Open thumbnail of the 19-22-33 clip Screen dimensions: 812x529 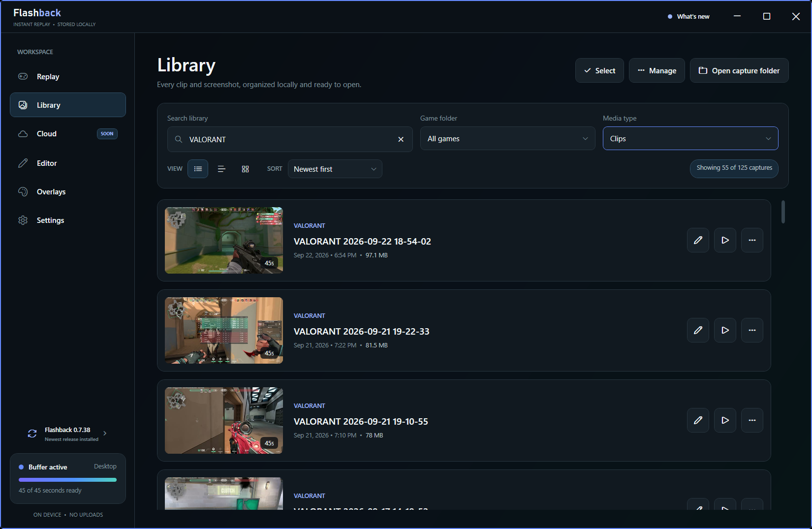[224, 330]
